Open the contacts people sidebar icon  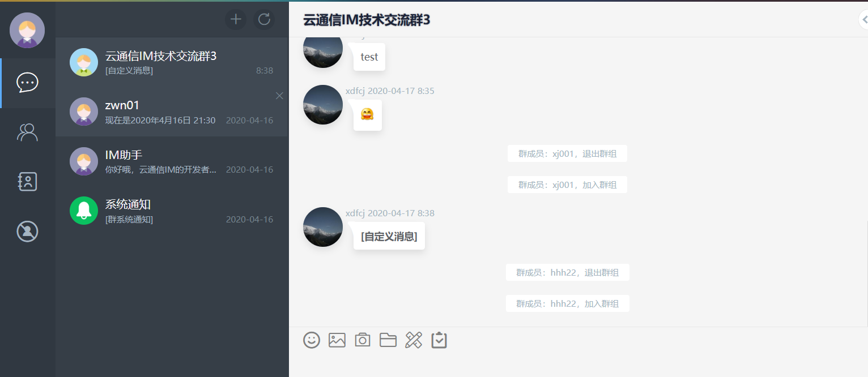(28, 132)
